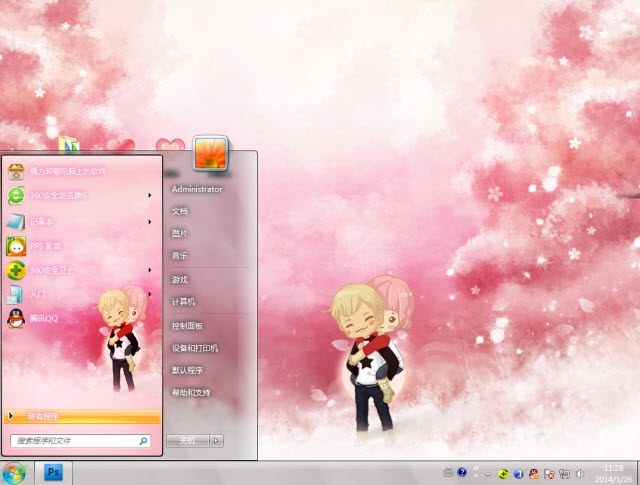Click the blue round tray icon
This screenshot has height=485, width=640.
[x=518, y=474]
